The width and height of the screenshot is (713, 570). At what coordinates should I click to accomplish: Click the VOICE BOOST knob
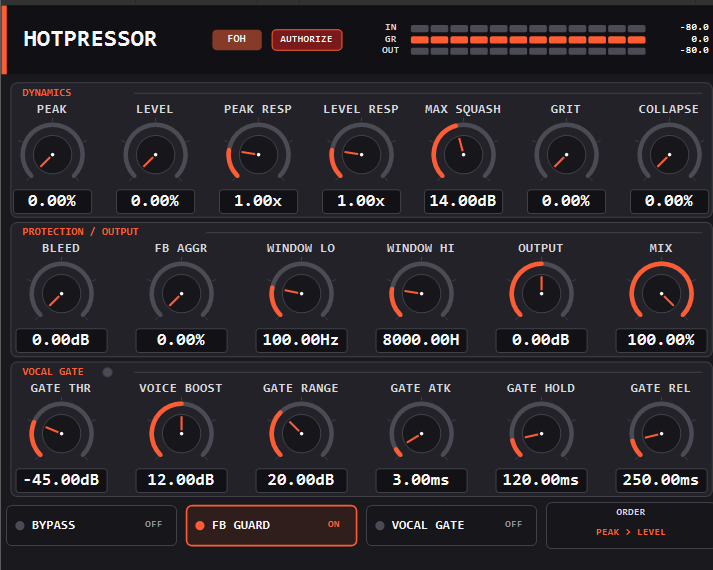[181, 434]
